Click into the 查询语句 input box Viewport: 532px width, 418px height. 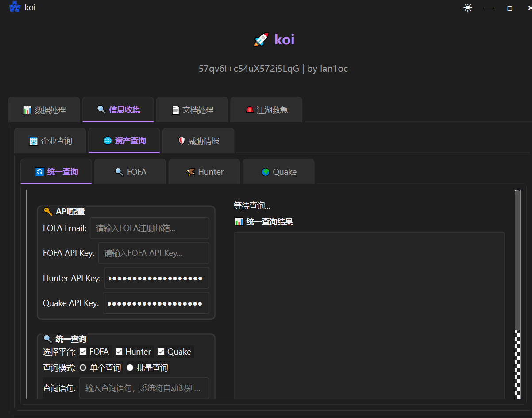[144, 388]
